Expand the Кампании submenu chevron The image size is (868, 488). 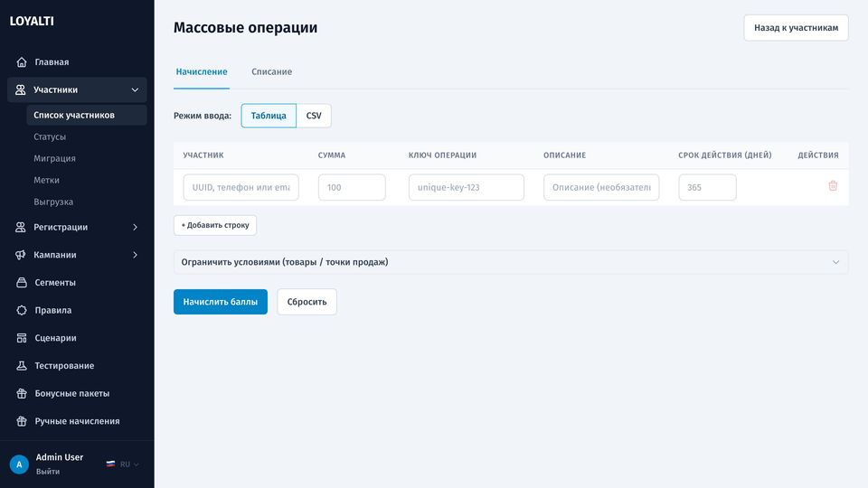[135, 255]
